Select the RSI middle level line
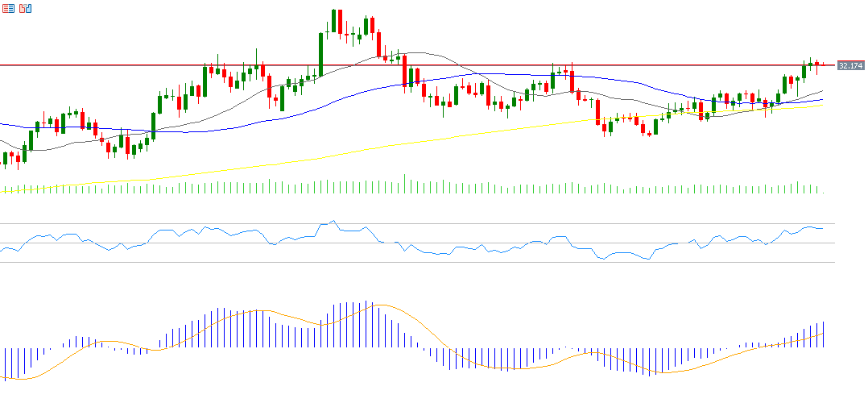The width and height of the screenshot is (868, 403). coord(483,243)
